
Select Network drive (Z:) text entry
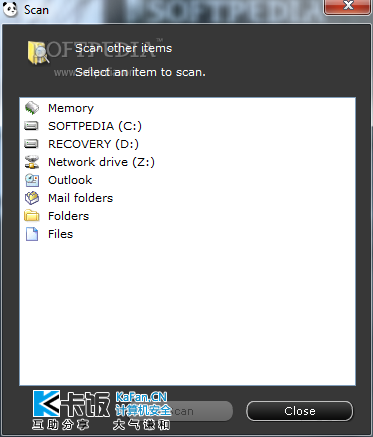102,162
